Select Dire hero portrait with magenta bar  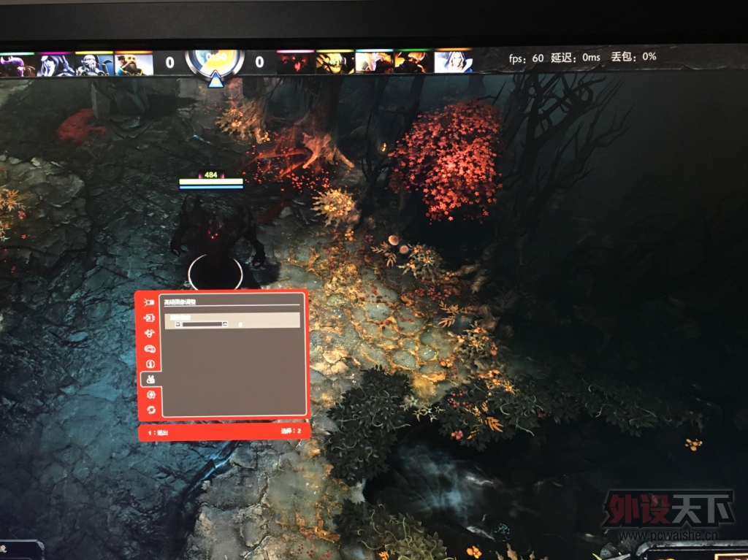295,63
